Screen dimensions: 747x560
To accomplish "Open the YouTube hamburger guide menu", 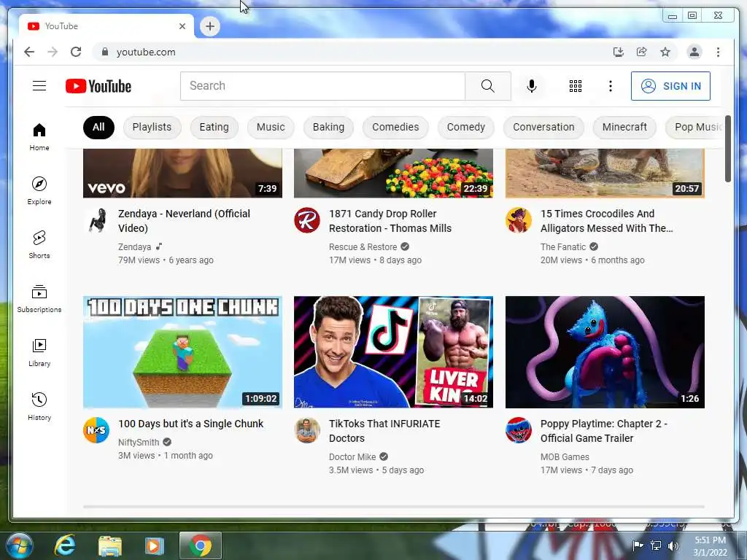I will click(39, 86).
